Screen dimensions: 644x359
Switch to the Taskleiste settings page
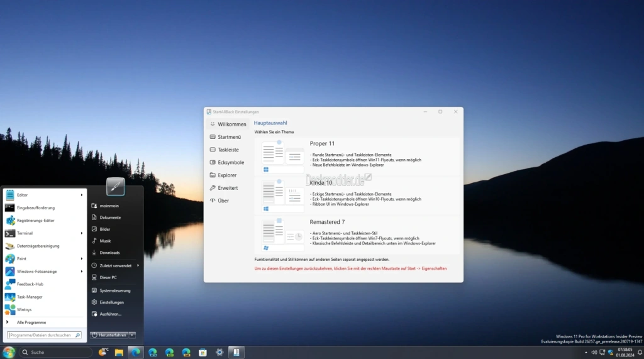pyautogui.click(x=228, y=150)
